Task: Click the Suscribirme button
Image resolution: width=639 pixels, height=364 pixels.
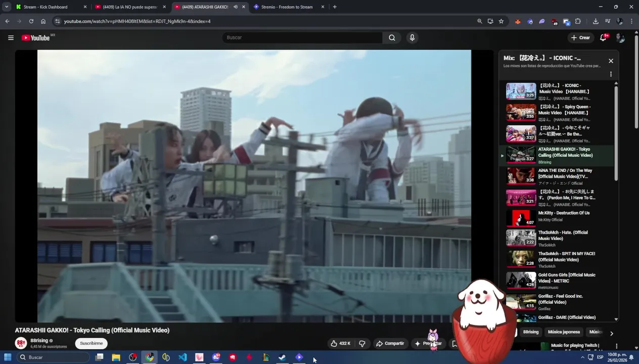Action: (x=91, y=343)
